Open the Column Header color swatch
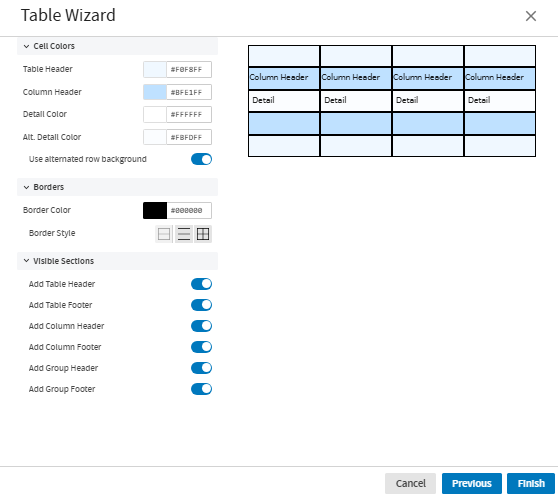 pyautogui.click(x=155, y=92)
